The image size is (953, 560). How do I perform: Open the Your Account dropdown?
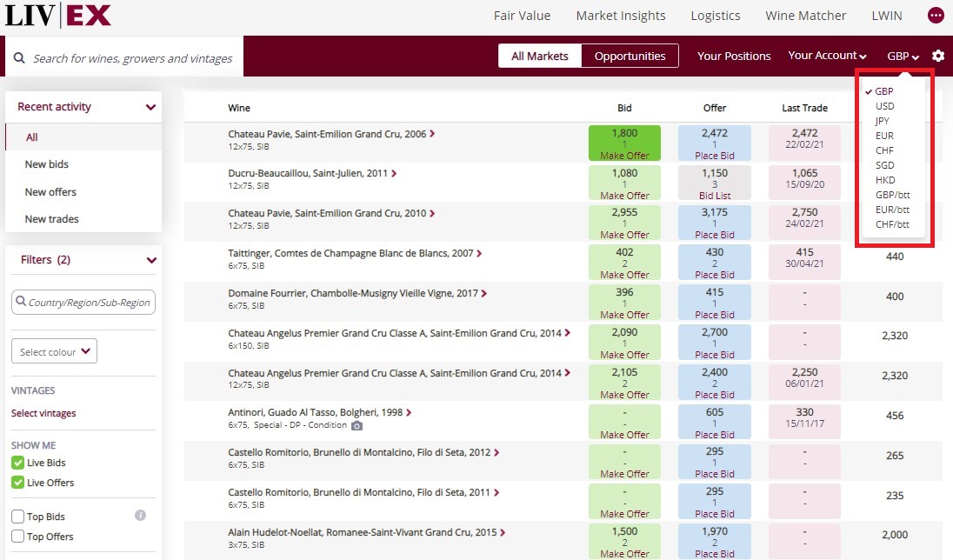(x=827, y=56)
